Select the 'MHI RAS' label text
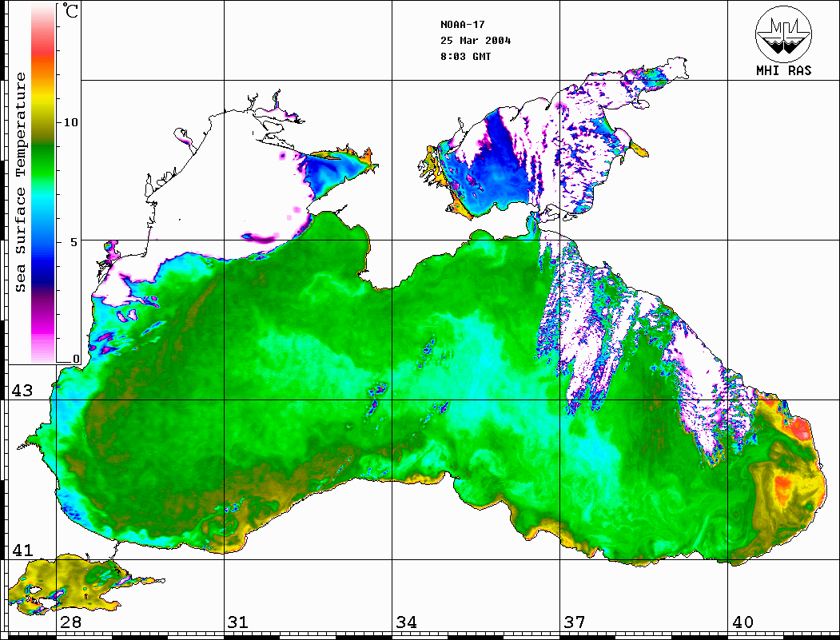This screenshot has width=840, height=640. (784, 70)
